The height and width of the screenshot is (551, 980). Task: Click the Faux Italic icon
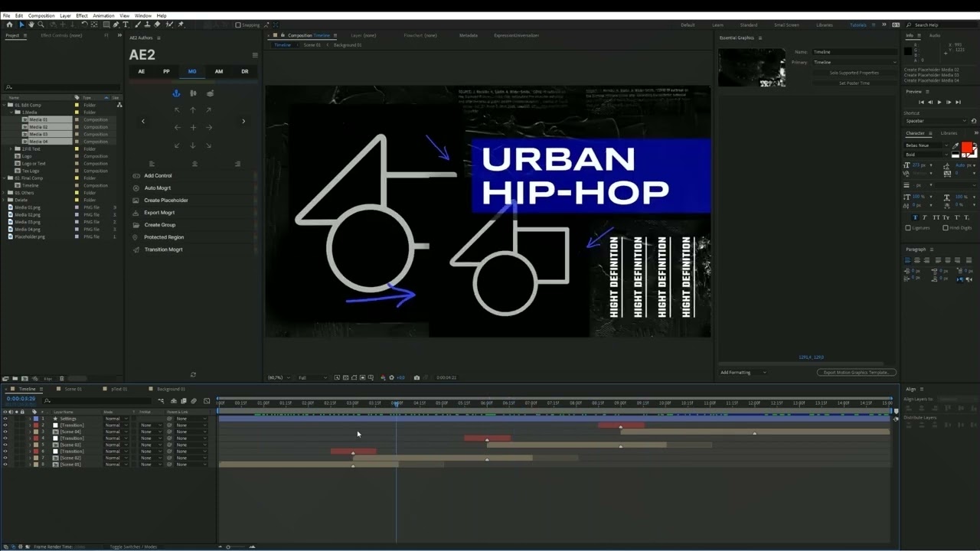[924, 217]
